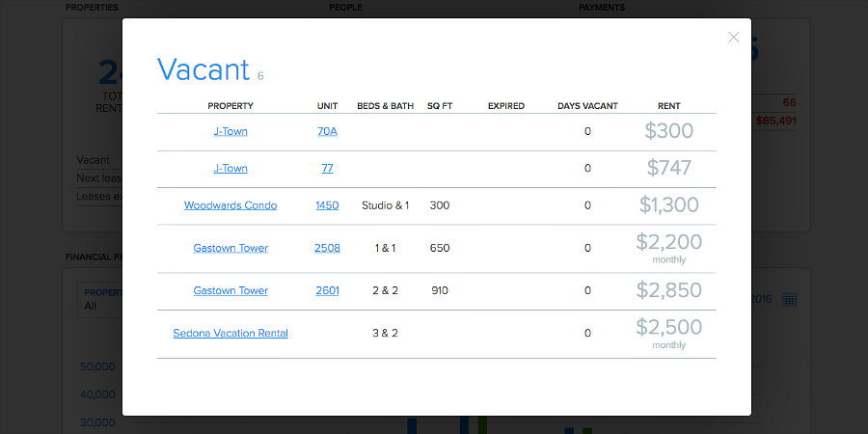868x434 pixels.
Task: Click the UNIT column header
Action: pos(327,106)
